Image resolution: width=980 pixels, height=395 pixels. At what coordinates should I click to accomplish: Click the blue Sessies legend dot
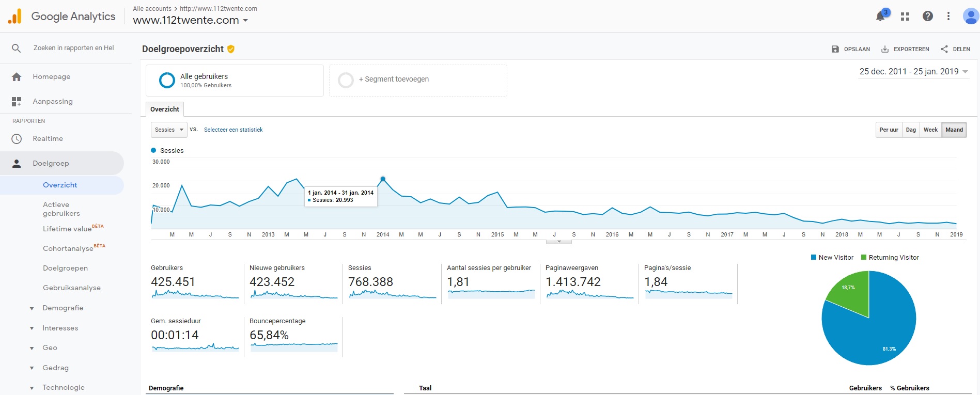tap(153, 151)
